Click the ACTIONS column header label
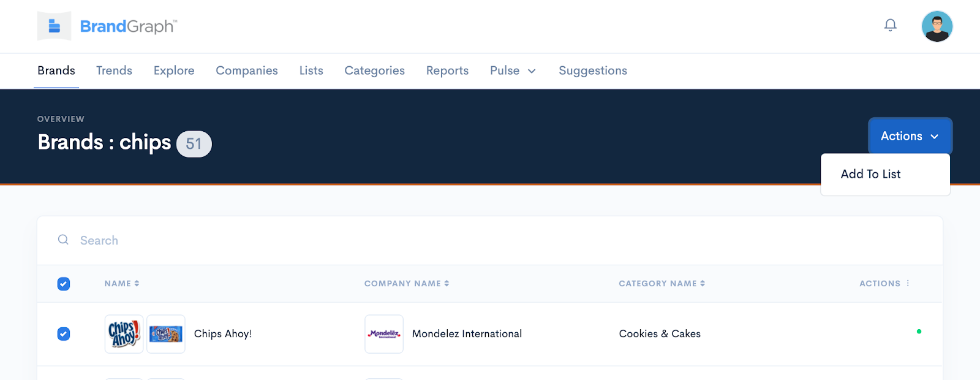The width and height of the screenshot is (980, 380). 880,283
